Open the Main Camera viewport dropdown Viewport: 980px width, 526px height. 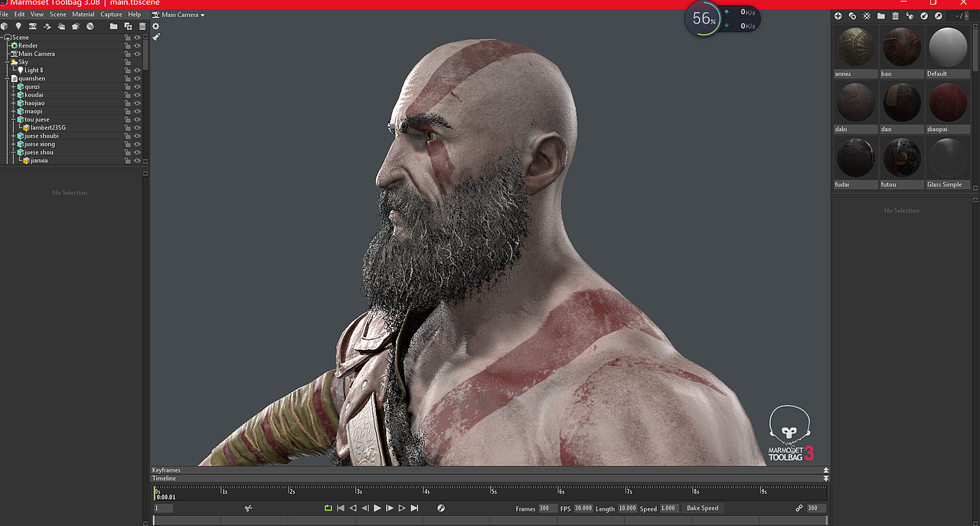point(179,15)
